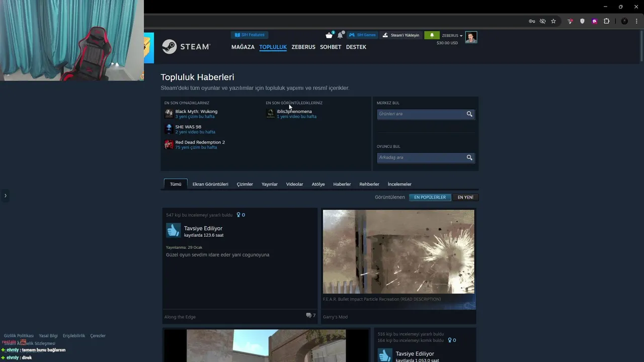Open the shopping cart basket icon
The height and width of the screenshot is (362, 644).
point(329,35)
